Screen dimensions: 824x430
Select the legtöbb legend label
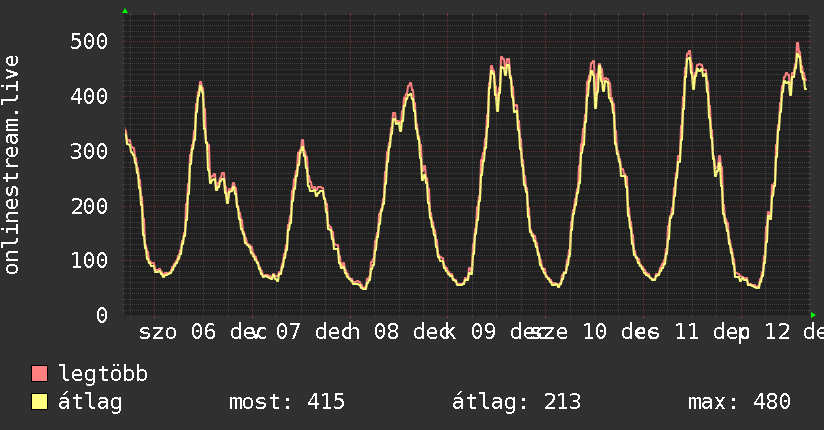tap(103, 374)
